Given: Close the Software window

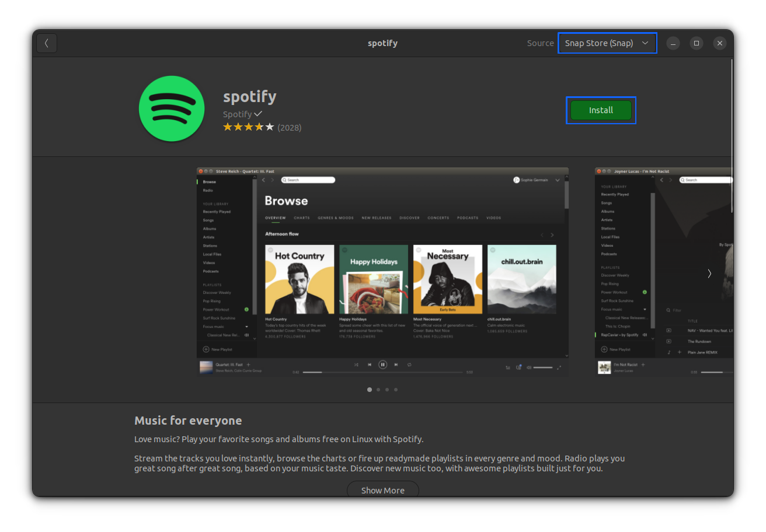Looking at the screenshot, I should [720, 43].
